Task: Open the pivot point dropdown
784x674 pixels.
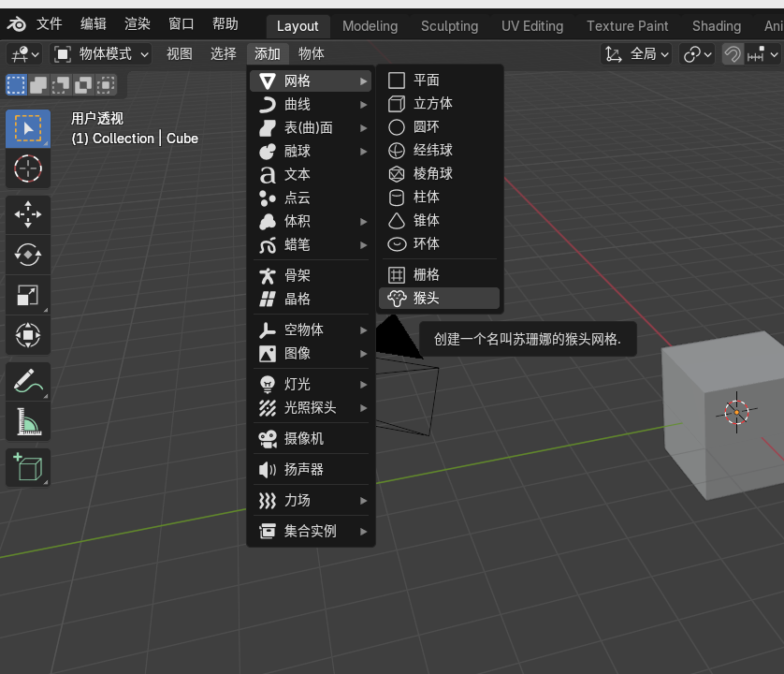Action: (x=697, y=54)
